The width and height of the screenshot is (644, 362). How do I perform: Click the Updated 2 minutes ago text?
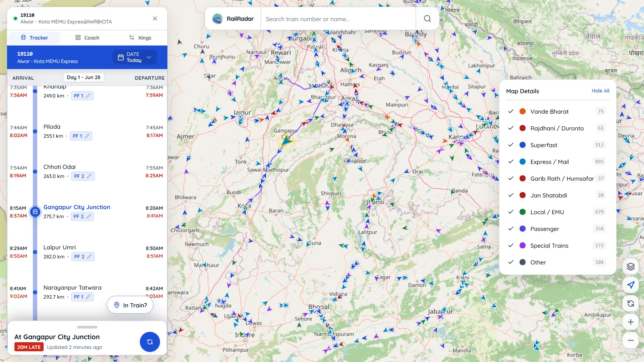pos(74,347)
